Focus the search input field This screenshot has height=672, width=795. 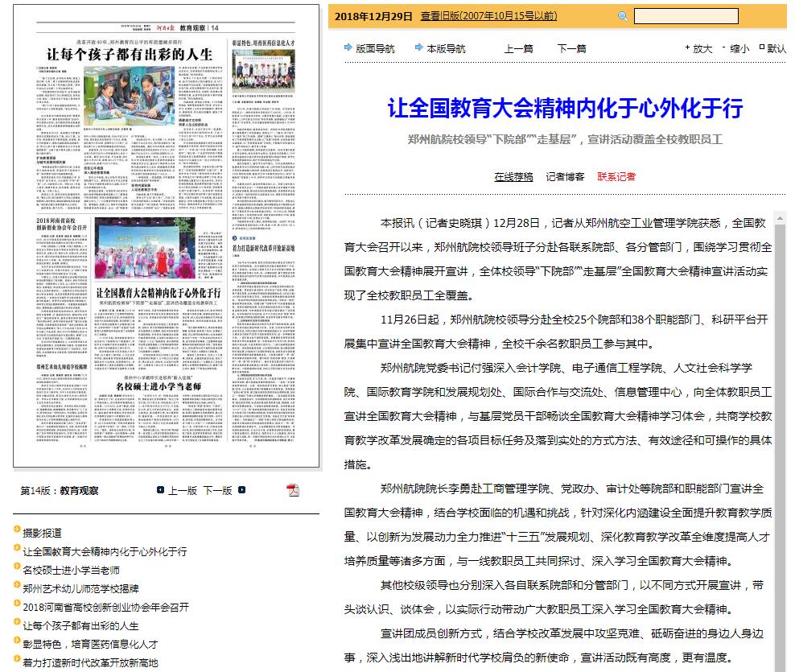coord(686,16)
